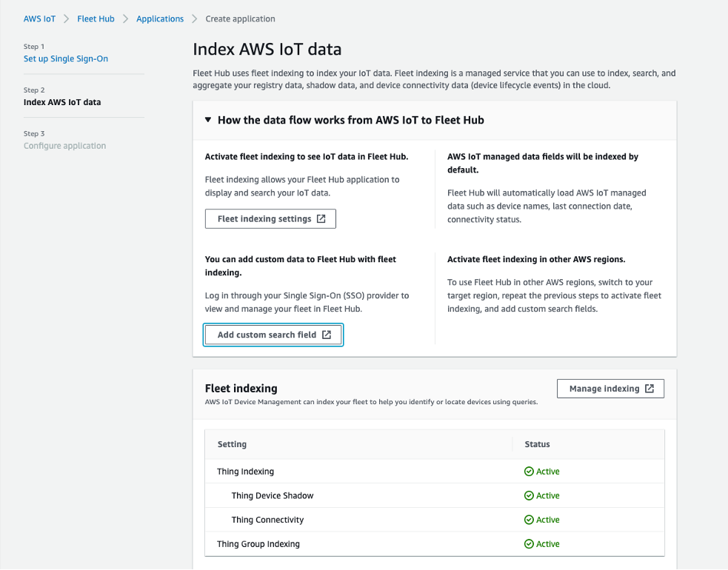The height and width of the screenshot is (570, 728).
Task: Click the external link icon on Add custom search field
Action: pos(326,335)
